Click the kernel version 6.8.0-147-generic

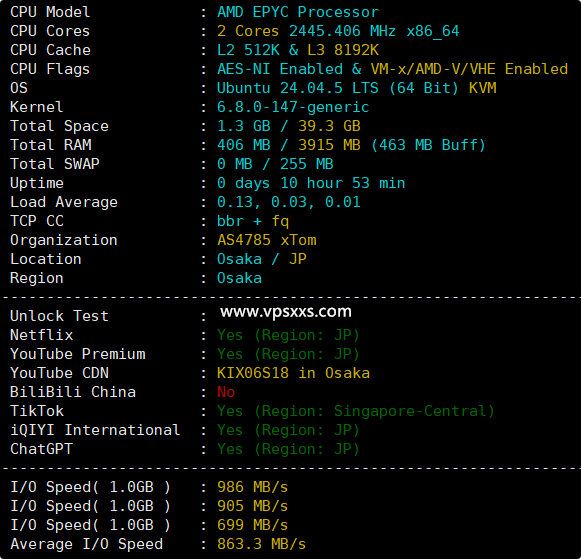coord(293,107)
